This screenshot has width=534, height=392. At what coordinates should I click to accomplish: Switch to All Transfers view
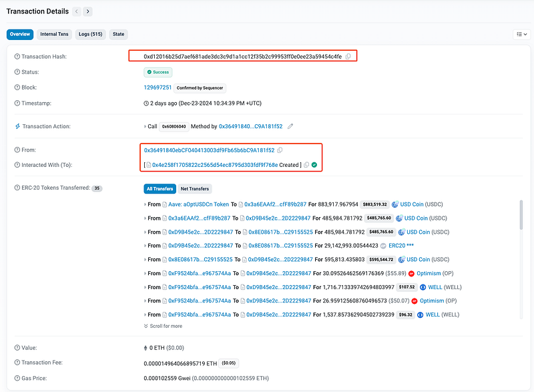[x=160, y=189]
